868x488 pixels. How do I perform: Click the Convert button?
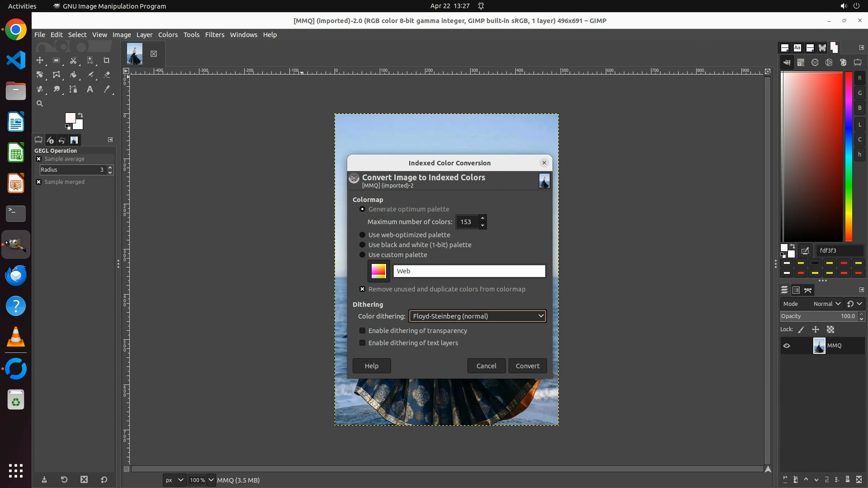pyautogui.click(x=528, y=366)
